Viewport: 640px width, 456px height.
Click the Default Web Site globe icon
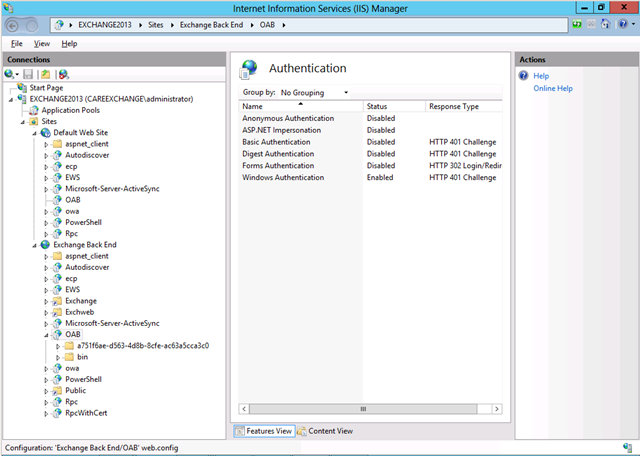click(x=46, y=133)
